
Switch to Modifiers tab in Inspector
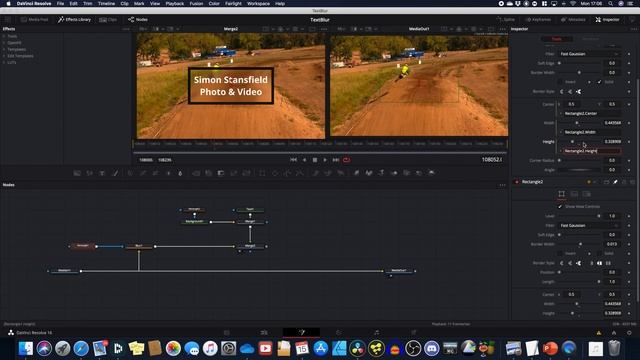pos(590,39)
